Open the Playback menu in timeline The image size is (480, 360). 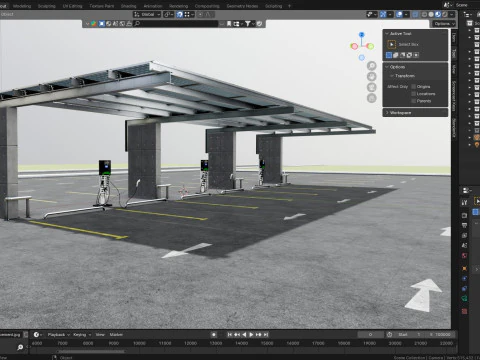point(59,334)
